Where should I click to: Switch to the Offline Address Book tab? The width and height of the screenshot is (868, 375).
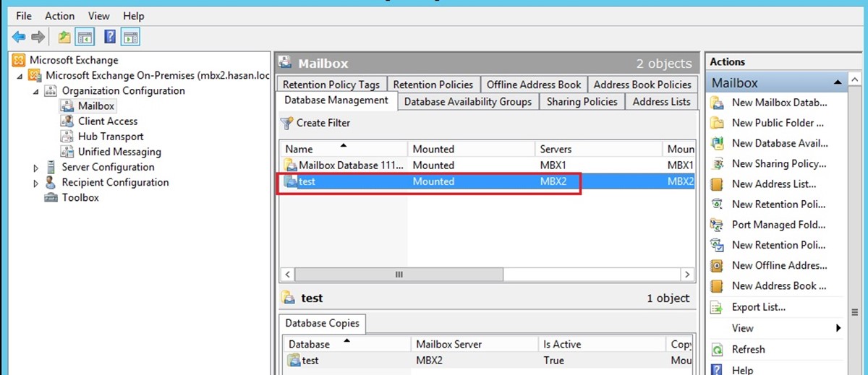point(534,85)
